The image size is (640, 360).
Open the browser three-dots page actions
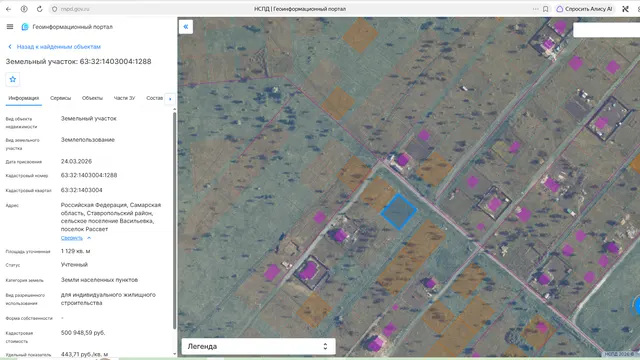(x=535, y=9)
